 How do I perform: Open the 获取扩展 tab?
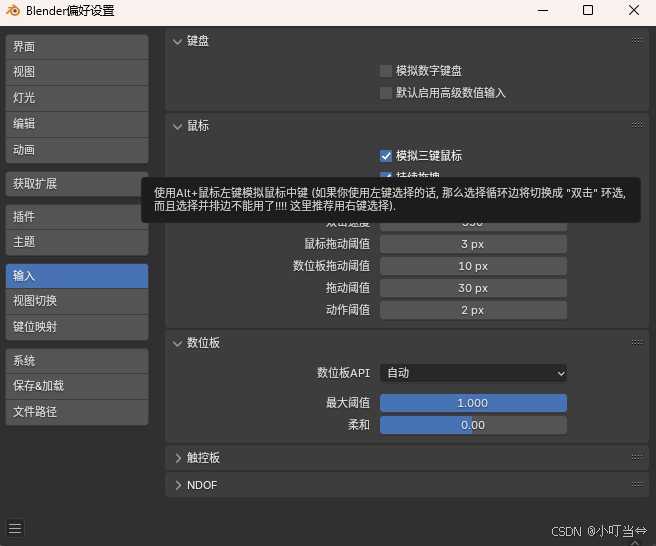(x=77, y=184)
